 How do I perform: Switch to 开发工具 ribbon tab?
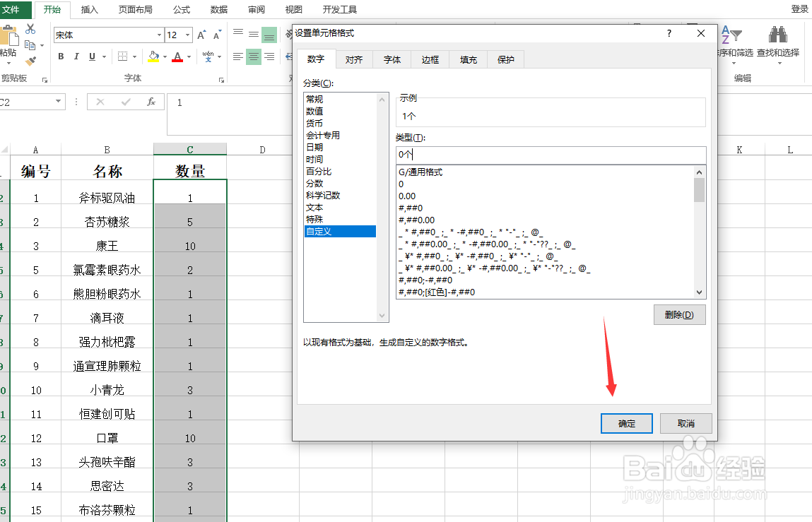(x=339, y=9)
